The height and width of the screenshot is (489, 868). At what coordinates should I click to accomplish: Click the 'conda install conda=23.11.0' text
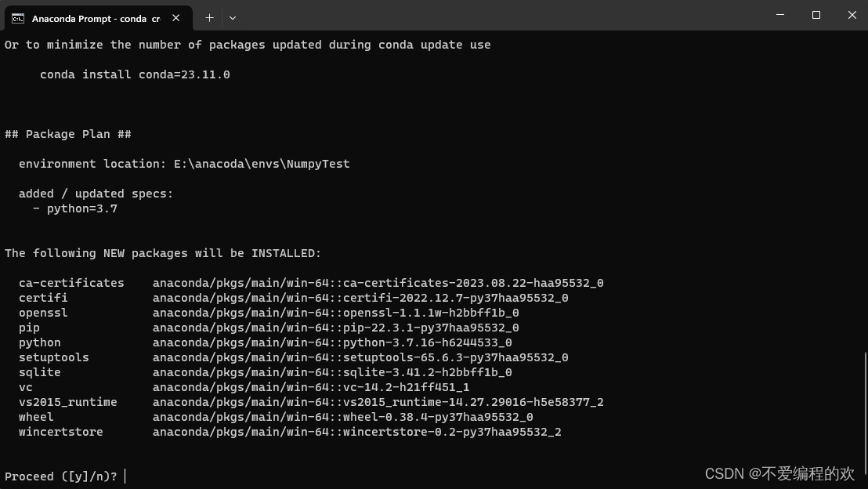tap(135, 74)
